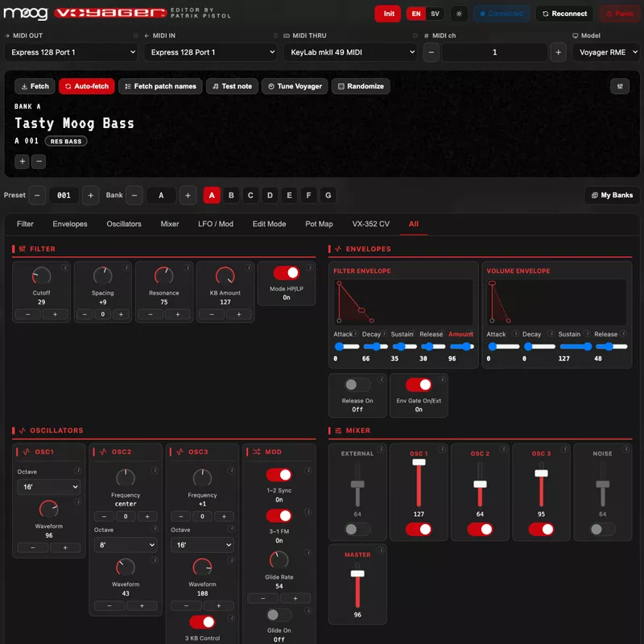The height and width of the screenshot is (644, 644).
Task: Open the OSC1 Octave dropdown
Action: click(49, 487)
